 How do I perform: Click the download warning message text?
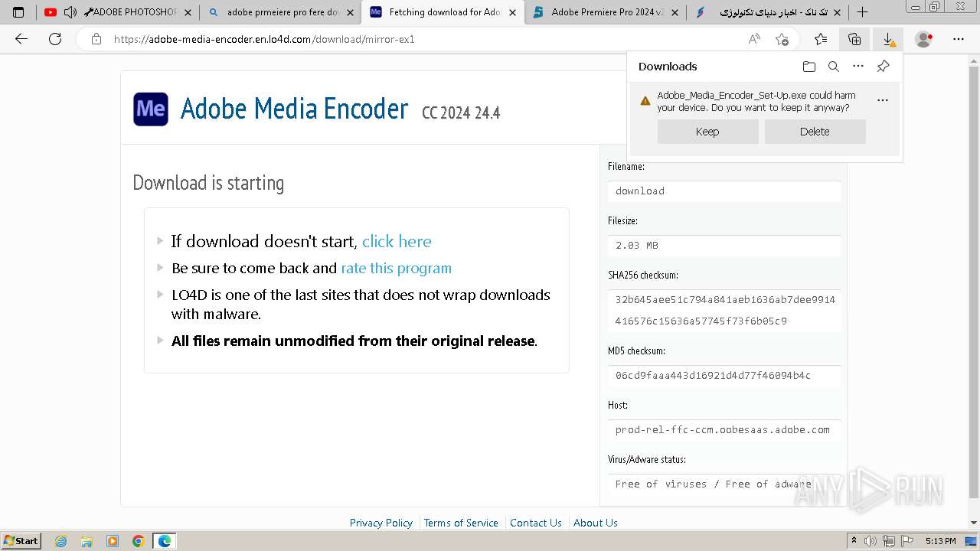(x=756, y=101)
